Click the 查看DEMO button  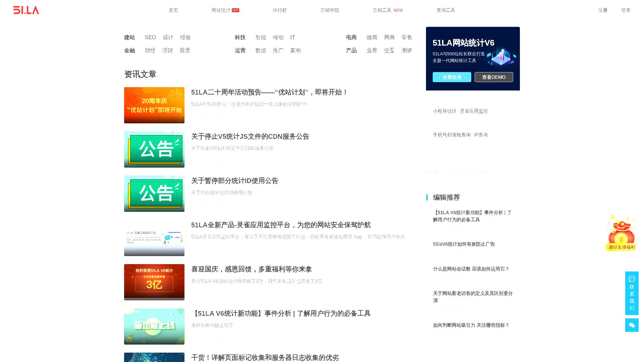click(x=494, y=77)
